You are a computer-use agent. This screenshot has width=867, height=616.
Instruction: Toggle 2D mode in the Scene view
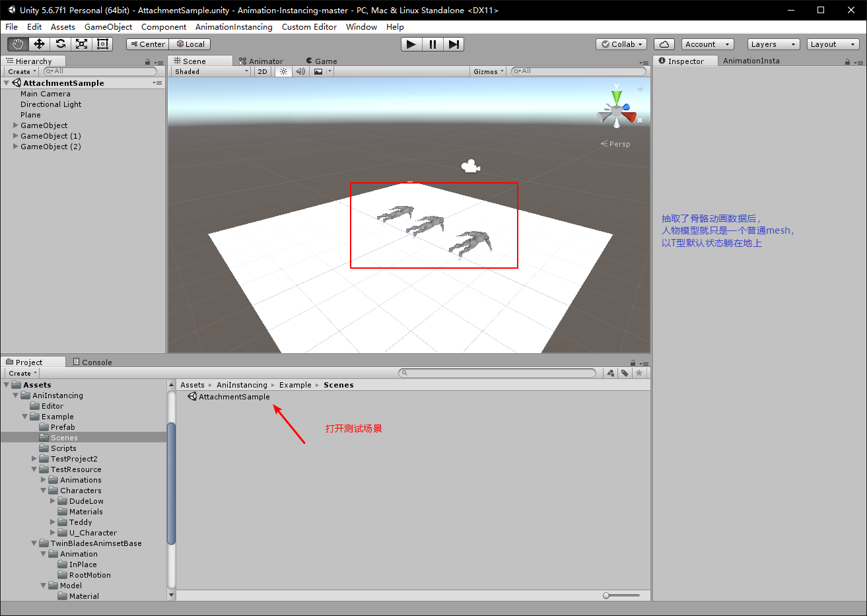click(x=262, y=71)
